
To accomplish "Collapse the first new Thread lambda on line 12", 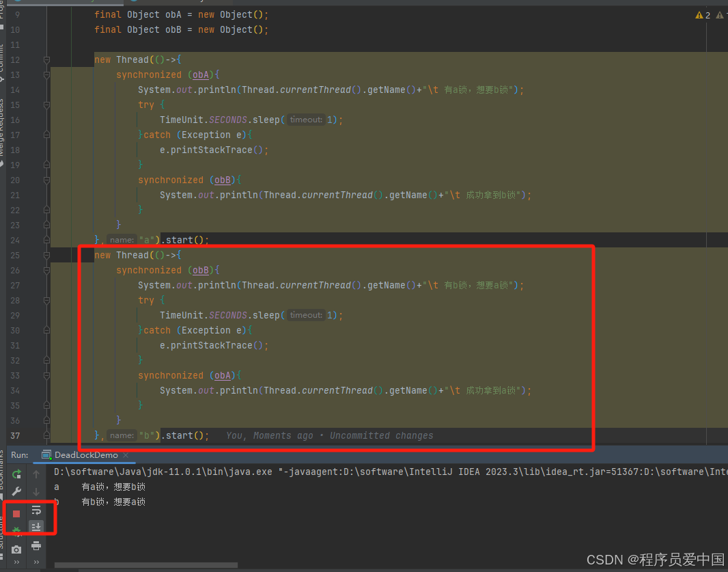I will (46, 60).
